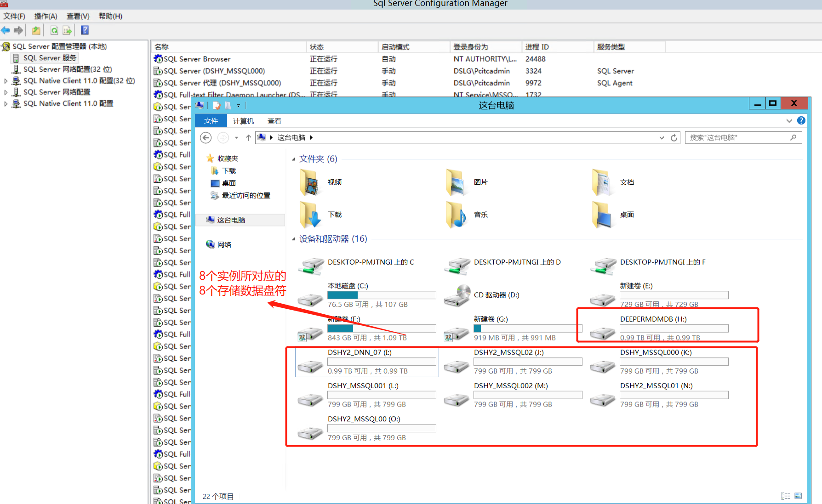Click the usage bar of the 843 GB drive
The width and height of the screenshot is (822, 504).
382,328
